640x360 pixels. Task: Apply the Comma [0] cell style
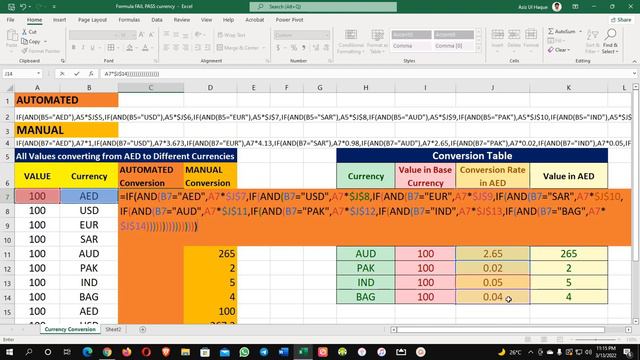(x=453, y=46)
